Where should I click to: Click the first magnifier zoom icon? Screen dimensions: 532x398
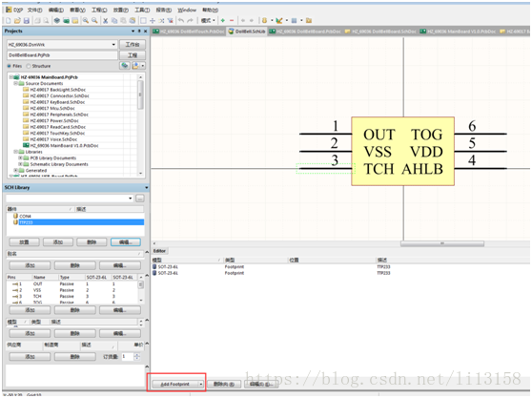[86, 21]
